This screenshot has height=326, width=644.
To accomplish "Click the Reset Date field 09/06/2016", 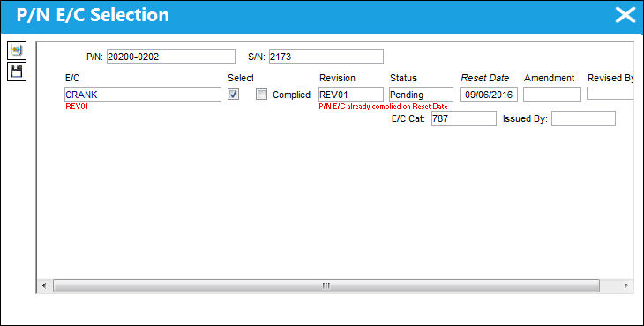I will pos(489,95).
